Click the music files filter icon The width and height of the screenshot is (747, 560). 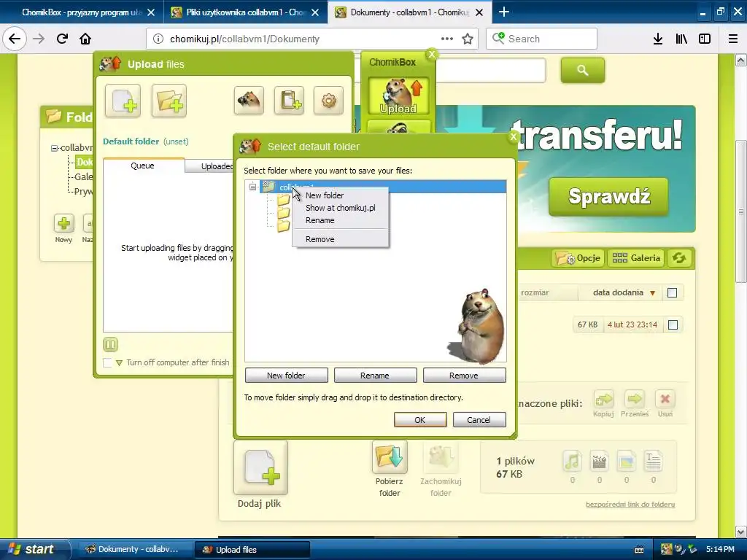[572, 461]
